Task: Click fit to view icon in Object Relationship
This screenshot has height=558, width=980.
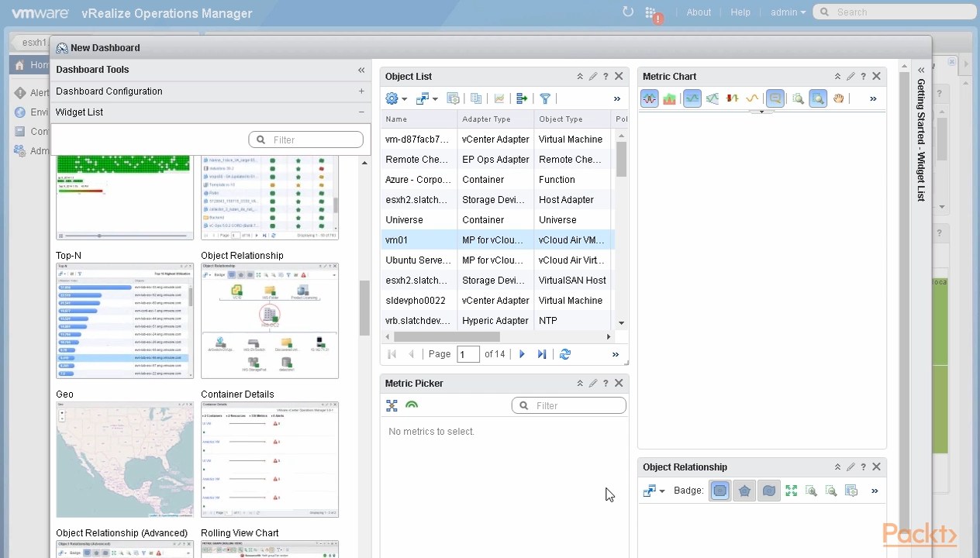Action: tap(791, 491)
